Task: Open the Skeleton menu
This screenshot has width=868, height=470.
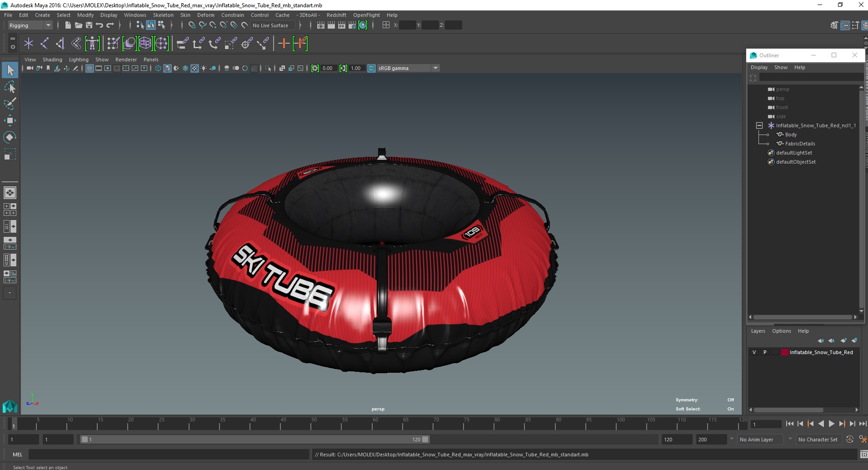Action: 163,15
